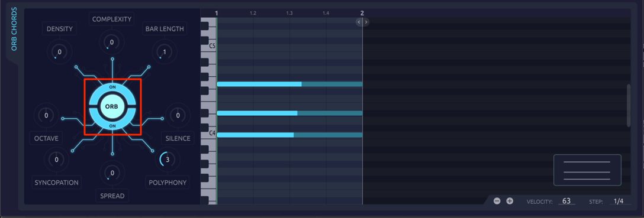Click the right arrow on loop end handle
This screenshot has height=218, width=644.
[x=366, y=22]
